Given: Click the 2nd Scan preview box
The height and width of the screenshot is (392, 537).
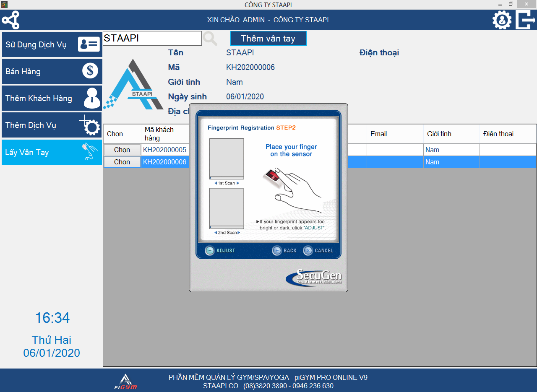Looking at the screenshot, I should [227, 208].
